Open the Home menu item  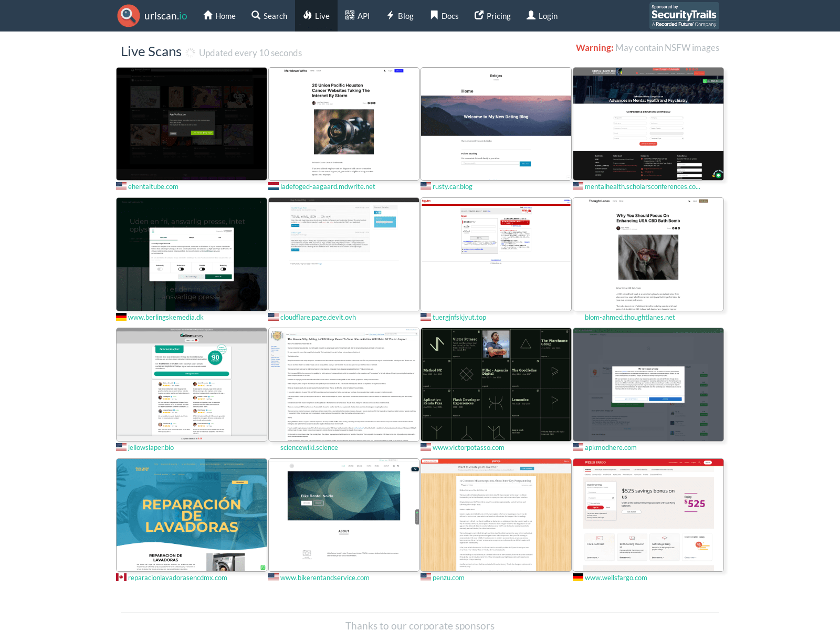(219, 16)
